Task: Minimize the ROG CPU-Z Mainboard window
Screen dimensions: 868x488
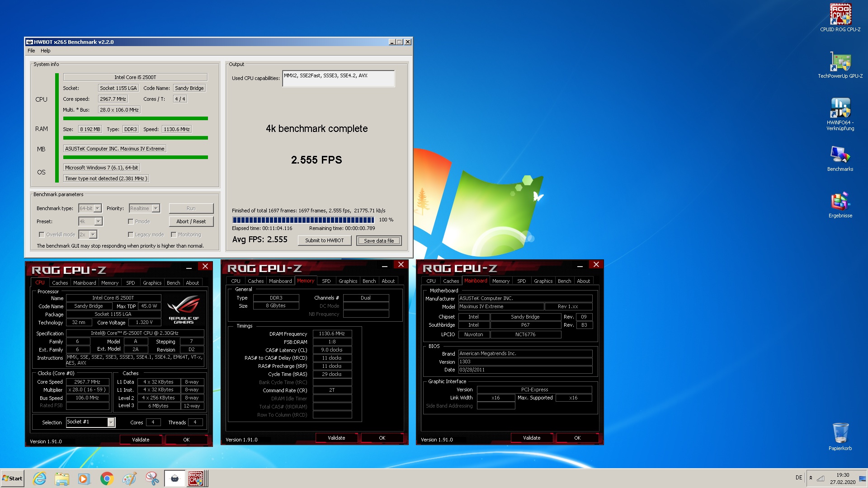Action: [580, 266]
